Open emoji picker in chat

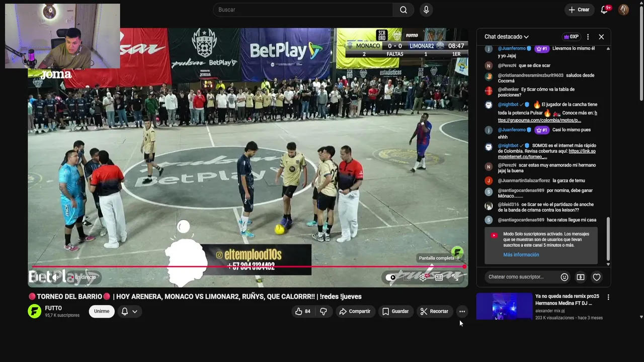pos(565,277)
